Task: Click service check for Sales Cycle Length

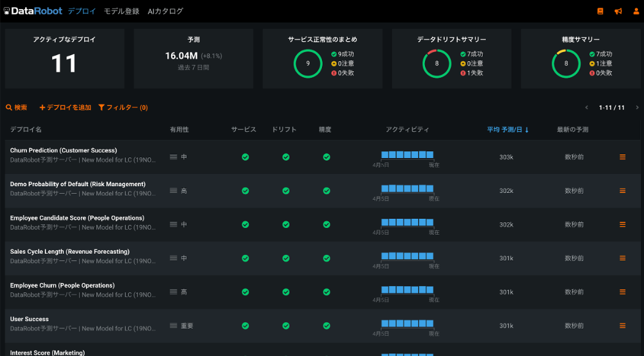Action: click(x=245, y=259)
